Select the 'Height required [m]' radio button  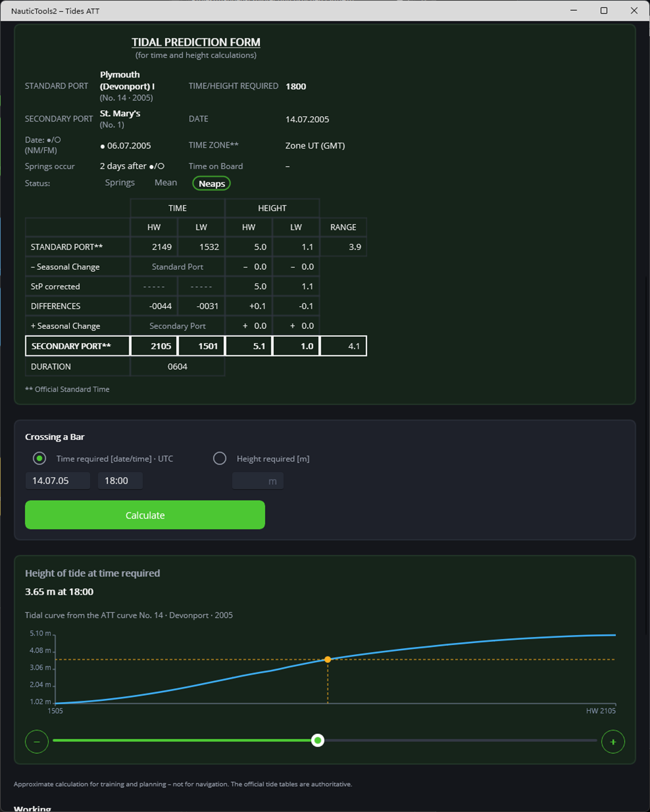pos(220,458)
